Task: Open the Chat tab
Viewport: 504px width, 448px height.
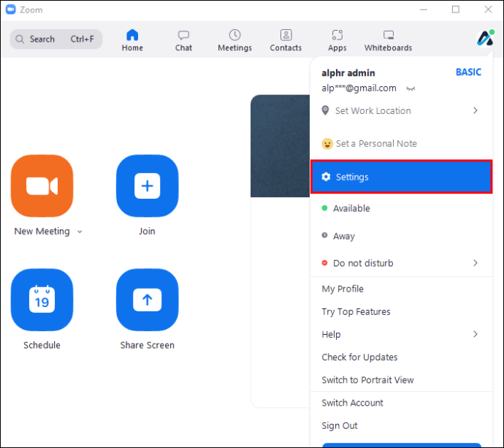Action: (183, 40)
